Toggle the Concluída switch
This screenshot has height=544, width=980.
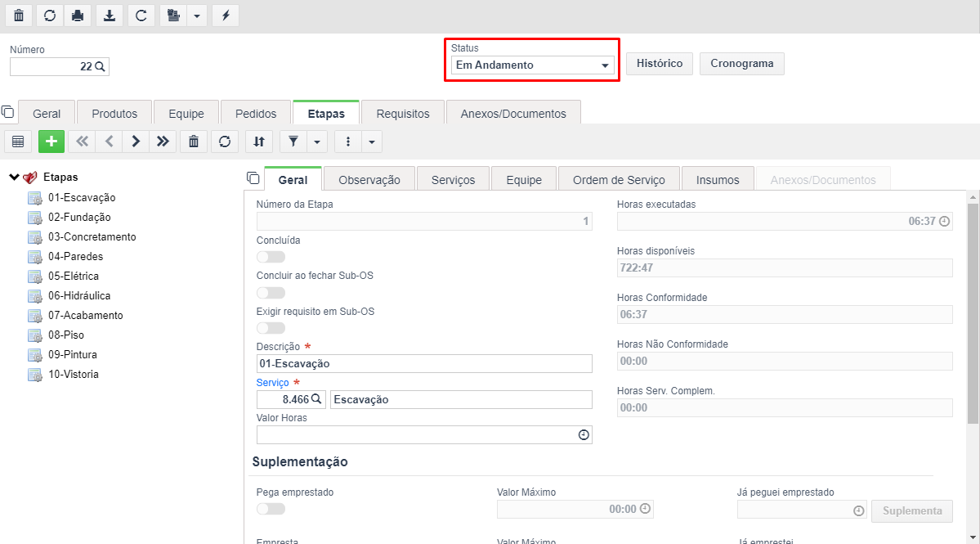point(271,257)
